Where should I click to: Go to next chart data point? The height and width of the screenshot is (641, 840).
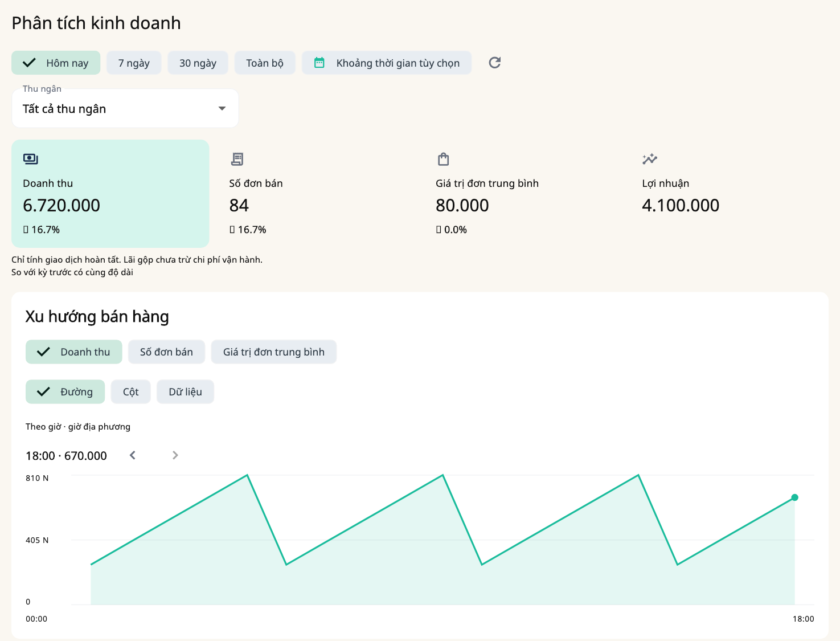tap(175, 455)
